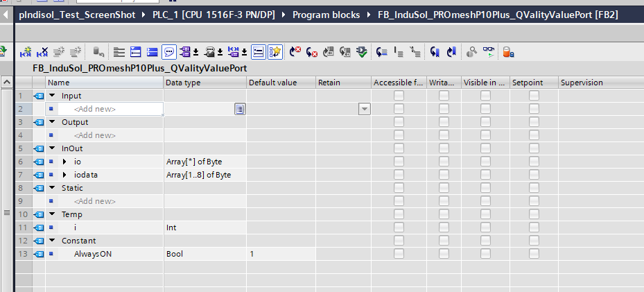The height and width of the screenshot is (292, 644).
Task: Click the arrow with blue lines icon
Action: [382, 52]
